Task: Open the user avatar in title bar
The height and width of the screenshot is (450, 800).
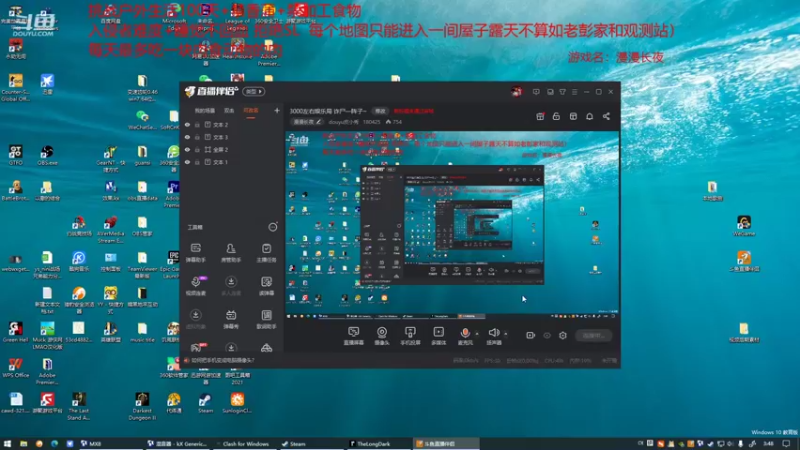Action: (x=516, y=92)
